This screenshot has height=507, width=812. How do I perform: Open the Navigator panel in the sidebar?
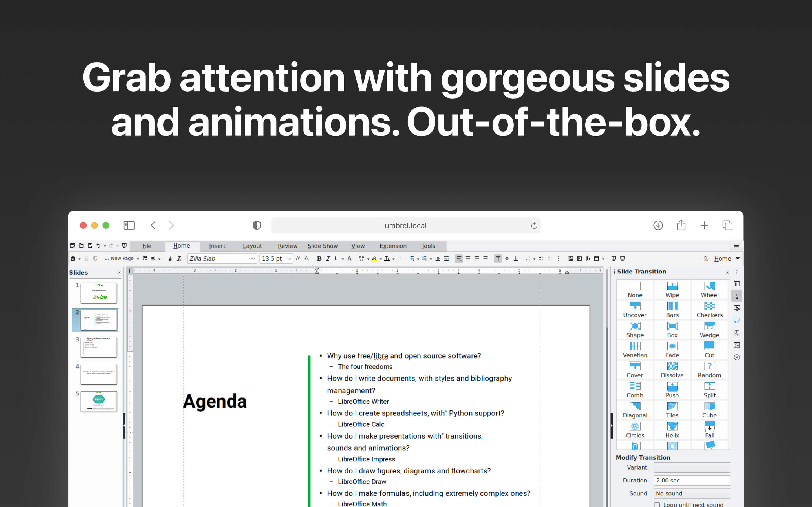pos(737,357)
